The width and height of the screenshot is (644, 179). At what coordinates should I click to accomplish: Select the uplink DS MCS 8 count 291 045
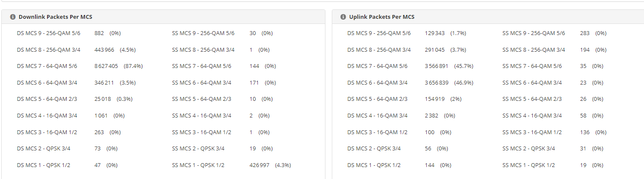pos(434,50)
